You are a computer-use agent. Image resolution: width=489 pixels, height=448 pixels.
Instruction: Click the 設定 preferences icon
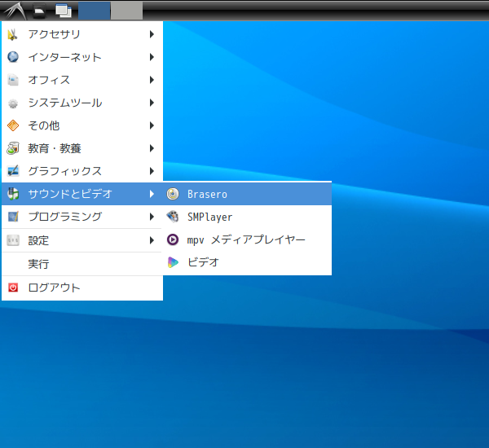click(13, 240)
